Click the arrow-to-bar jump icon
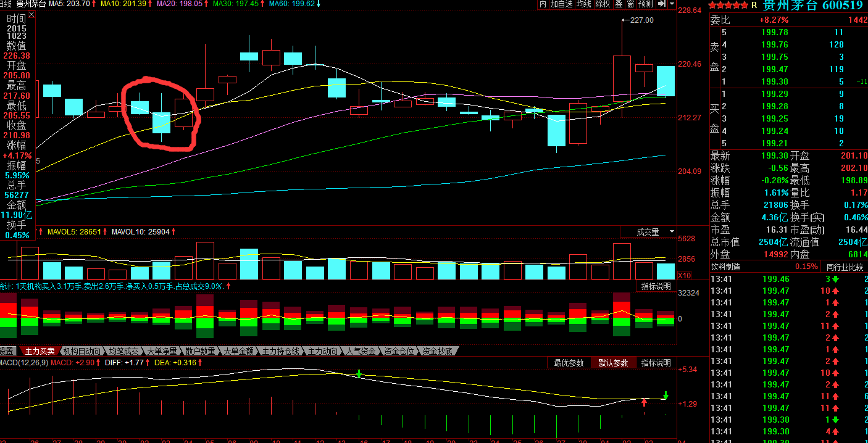 [662, 4]
